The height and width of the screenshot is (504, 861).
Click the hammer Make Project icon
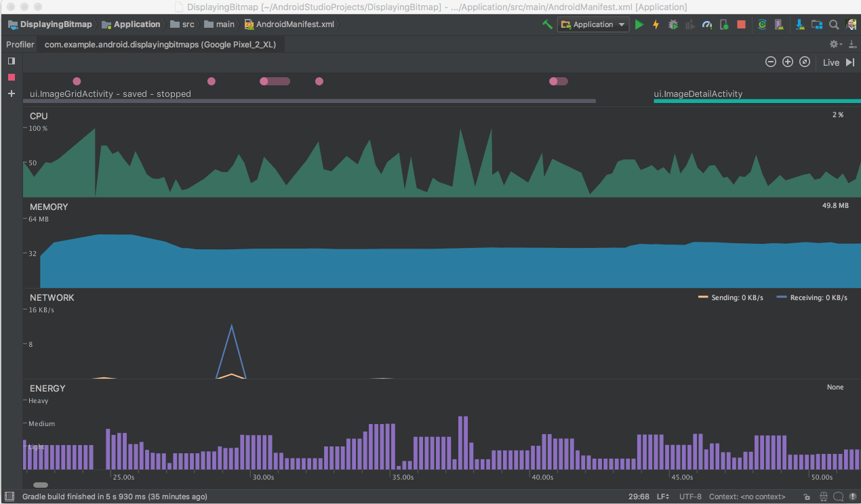[x=547, y=24]
